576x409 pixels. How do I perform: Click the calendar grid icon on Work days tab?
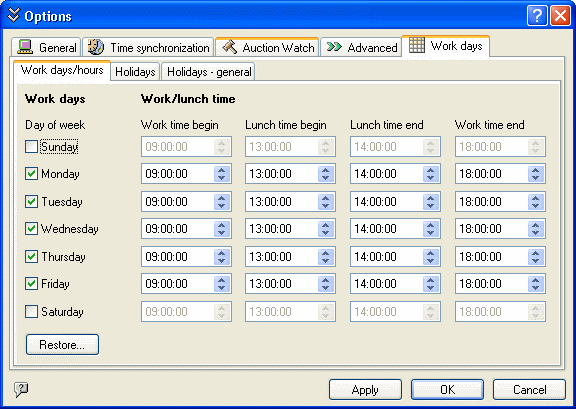coord(417,45)
